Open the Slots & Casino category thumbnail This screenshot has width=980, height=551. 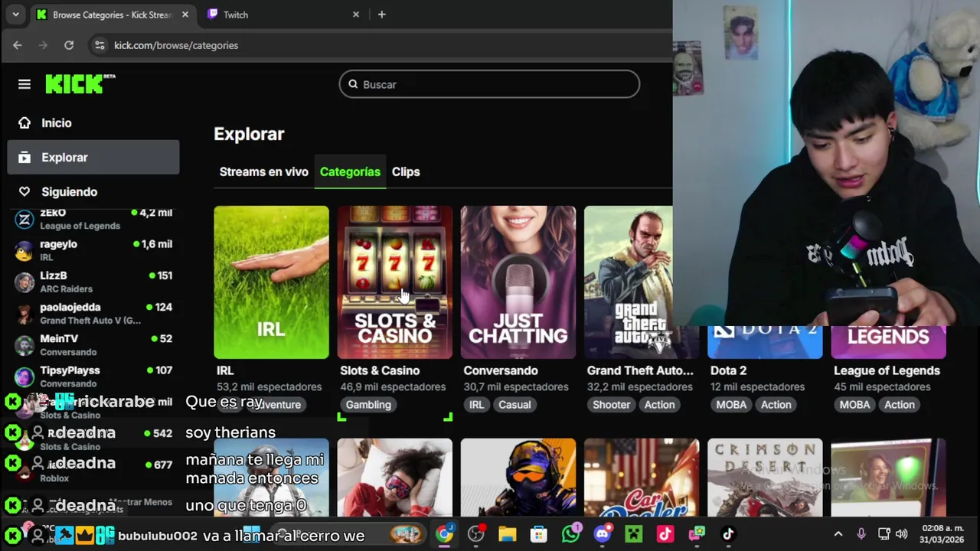coord(395,282)
